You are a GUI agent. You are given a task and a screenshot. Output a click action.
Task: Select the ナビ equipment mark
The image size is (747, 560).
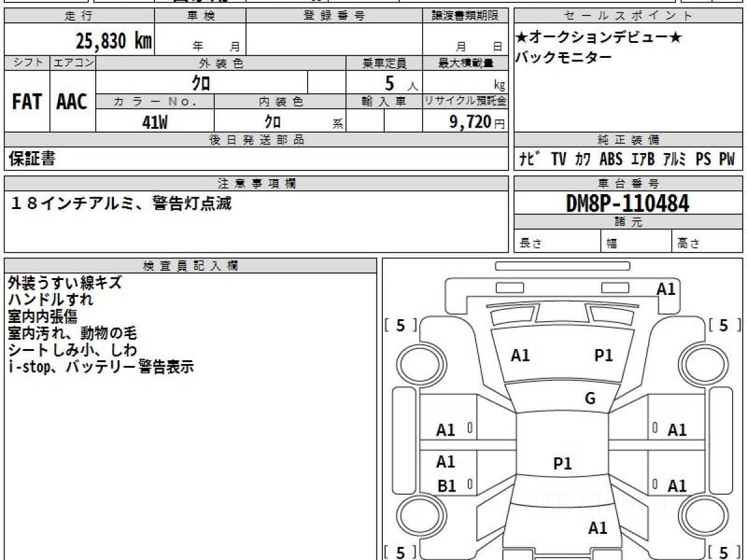tap(529, 159)
